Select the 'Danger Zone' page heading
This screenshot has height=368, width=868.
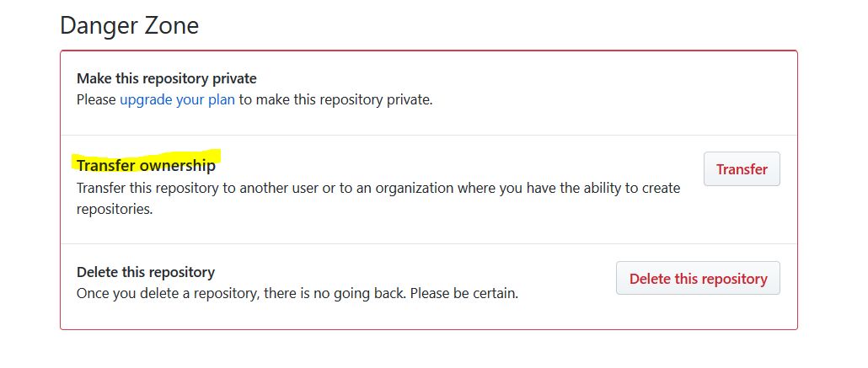pos(129,25)
